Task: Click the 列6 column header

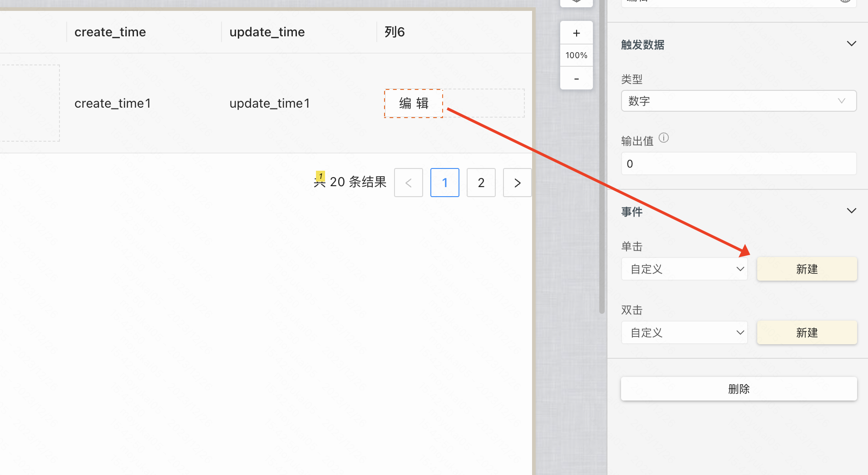Action: pos(395,32)
